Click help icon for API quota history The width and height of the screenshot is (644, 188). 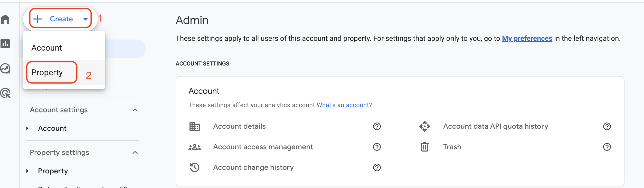pyautogui.click(x=607, y=126)
